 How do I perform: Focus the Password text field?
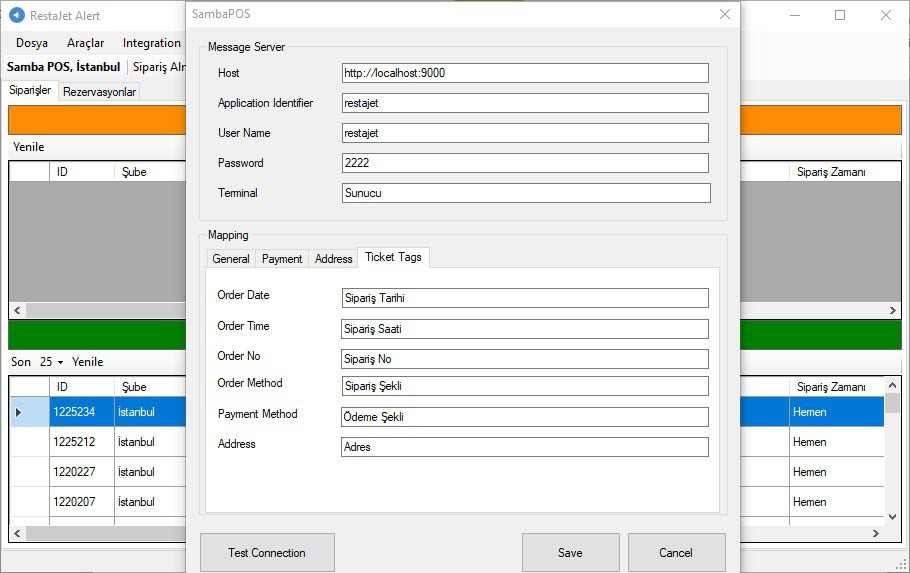[525, 163]
